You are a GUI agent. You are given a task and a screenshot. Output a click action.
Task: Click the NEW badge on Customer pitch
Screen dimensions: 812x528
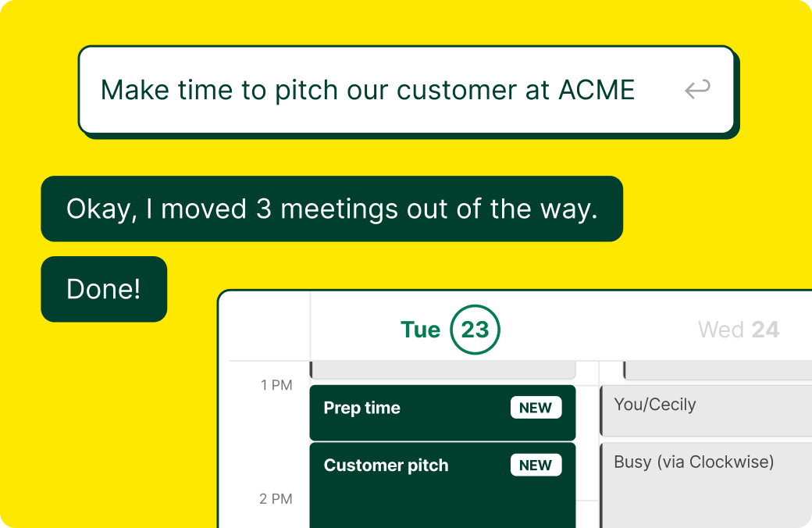click(x=536, y=465)
